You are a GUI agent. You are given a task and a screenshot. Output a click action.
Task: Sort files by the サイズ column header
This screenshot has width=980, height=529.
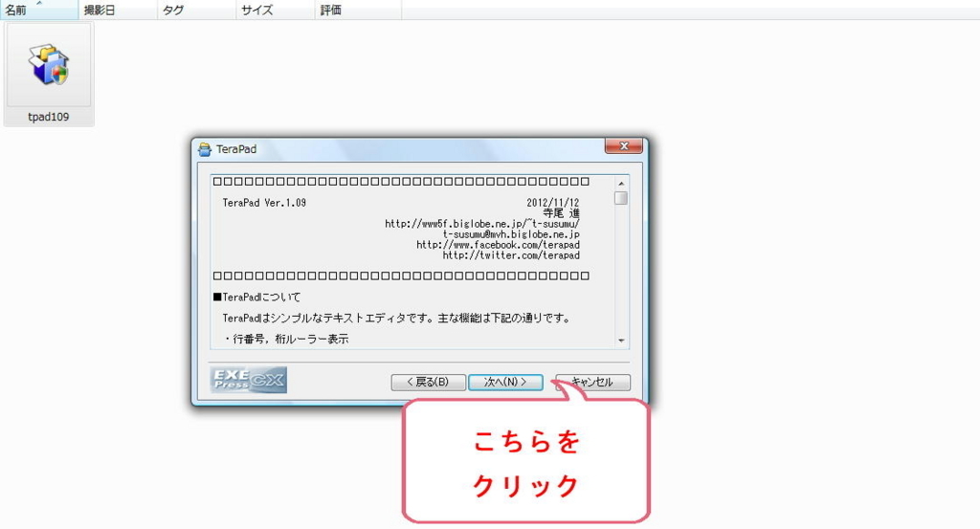tap(276, 10)
